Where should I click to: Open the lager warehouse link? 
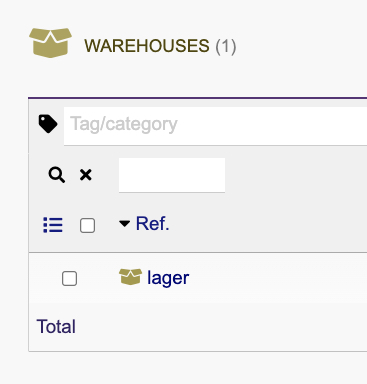pyautogui.click(x=168, y=278)
